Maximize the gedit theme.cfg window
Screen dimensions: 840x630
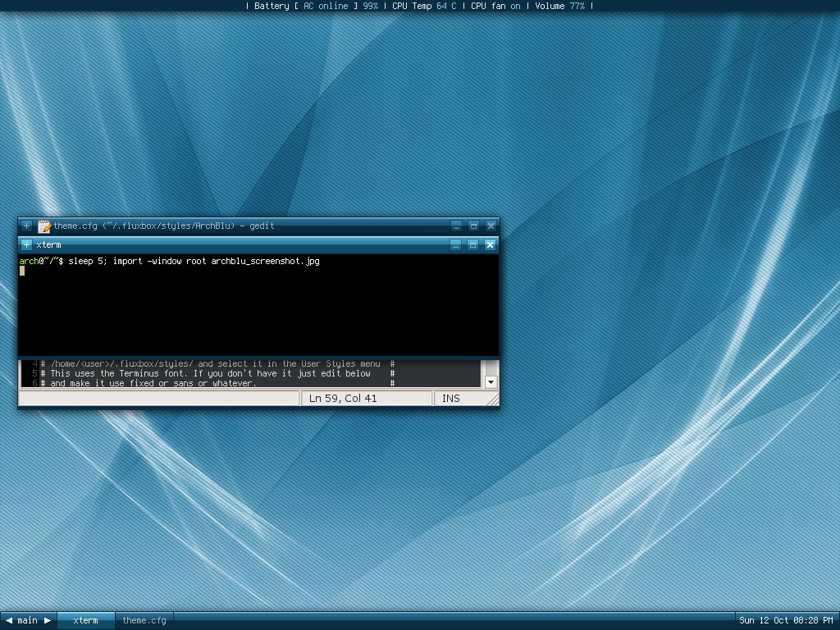click(473, 226)
